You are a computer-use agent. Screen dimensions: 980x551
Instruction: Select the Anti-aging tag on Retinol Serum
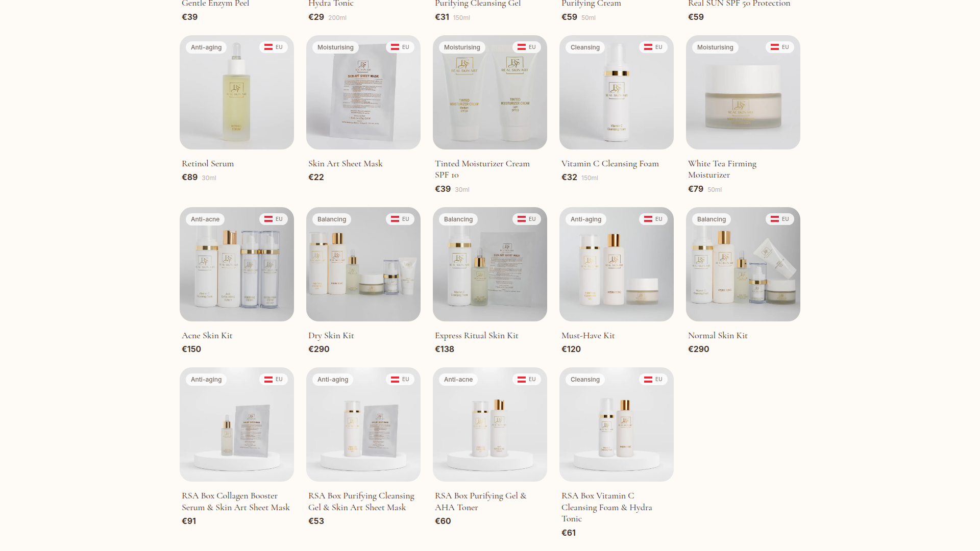click(206, 47)
